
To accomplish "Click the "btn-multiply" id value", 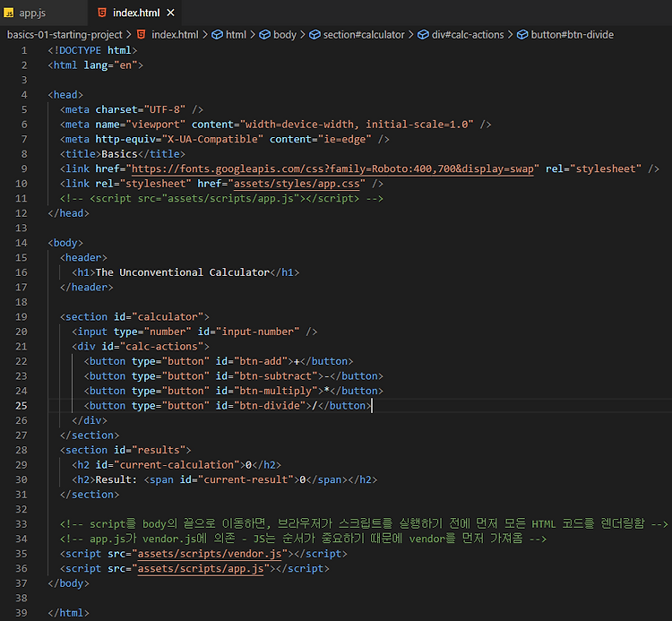I will [276, 391].
